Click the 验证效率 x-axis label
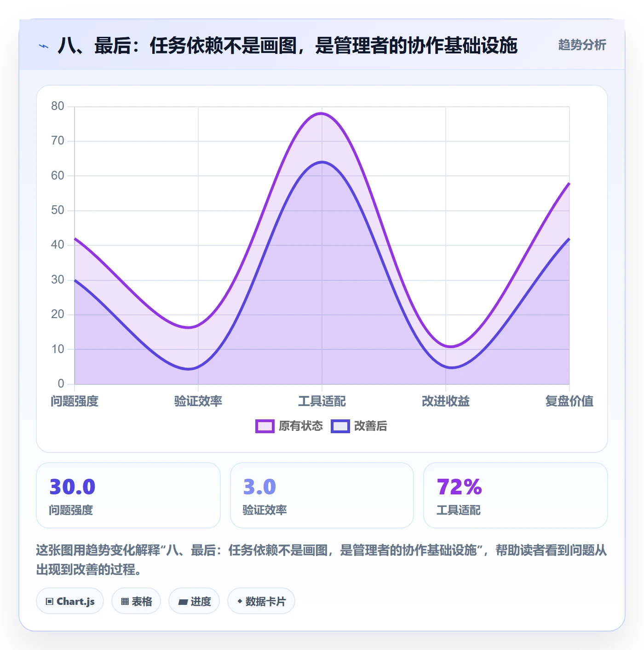Image resolution: width=644 pixels, height=650 pixels. point(198,401)
